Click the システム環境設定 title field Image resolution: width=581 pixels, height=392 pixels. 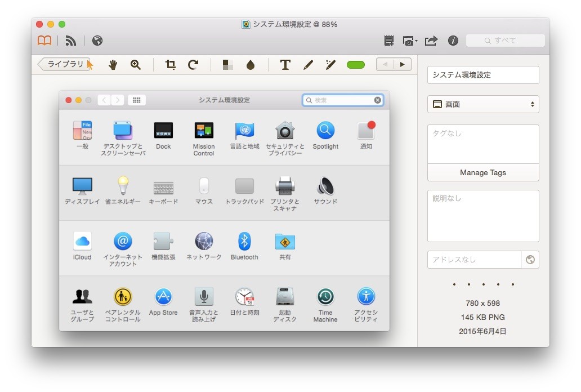(483, 75)
